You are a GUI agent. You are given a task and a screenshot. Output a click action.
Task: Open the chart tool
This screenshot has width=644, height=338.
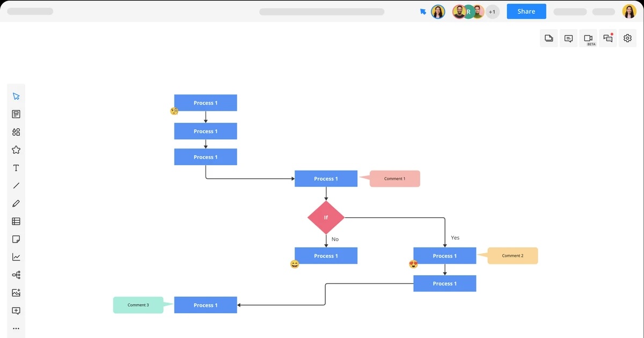click(x=16, y=256)
